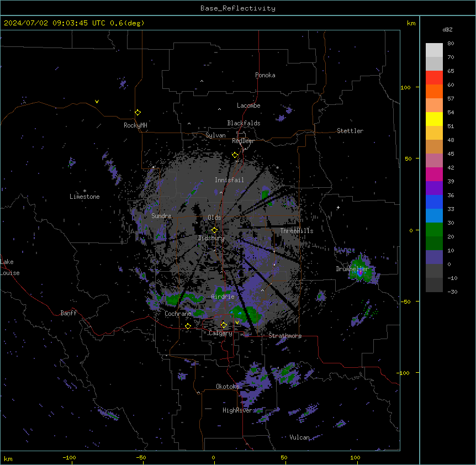Click the slate-purple 10-0 dBZ swatch
476x465 pixels.
coord(434,257)
